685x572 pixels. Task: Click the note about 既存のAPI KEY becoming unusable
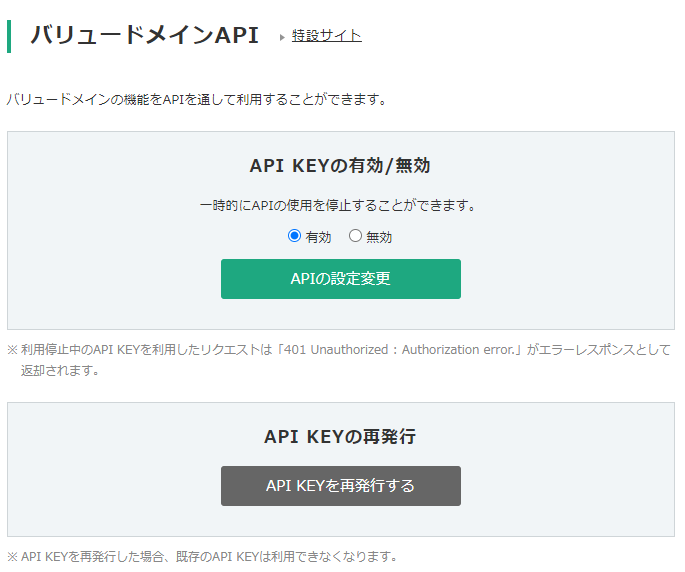[x=202, y=556]
